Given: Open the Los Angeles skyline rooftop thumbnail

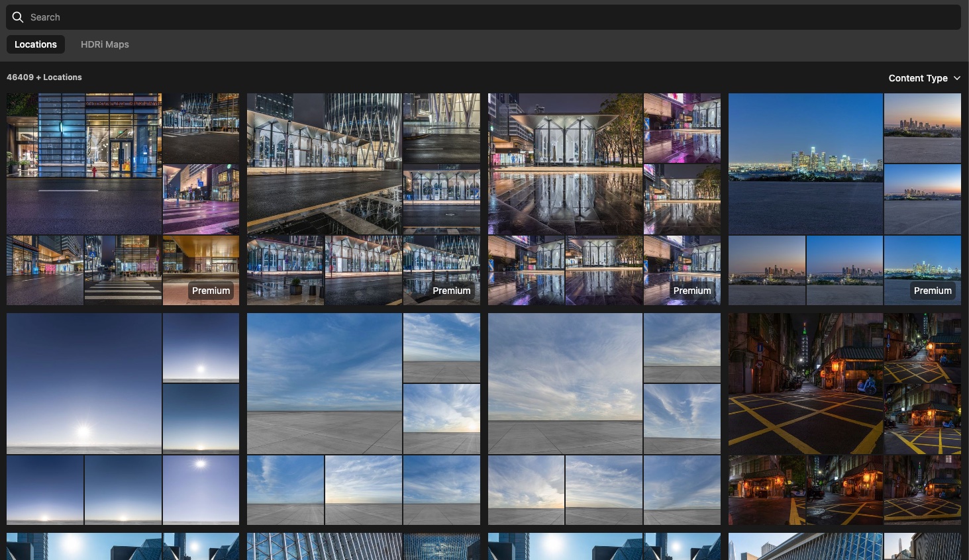Looking at the screenshot, I should click(x=805, y=163).
